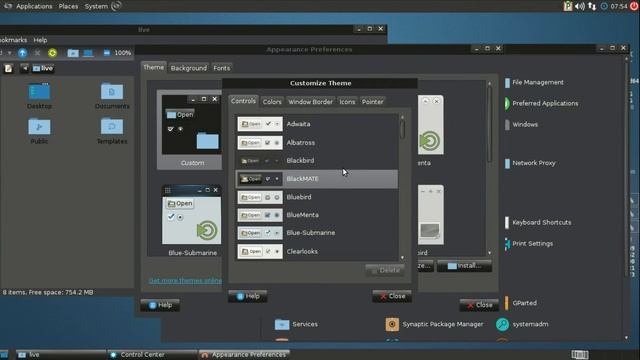640x360 pixels.
Task: Switch to Control Center in the taskbar
Action: 152,355
